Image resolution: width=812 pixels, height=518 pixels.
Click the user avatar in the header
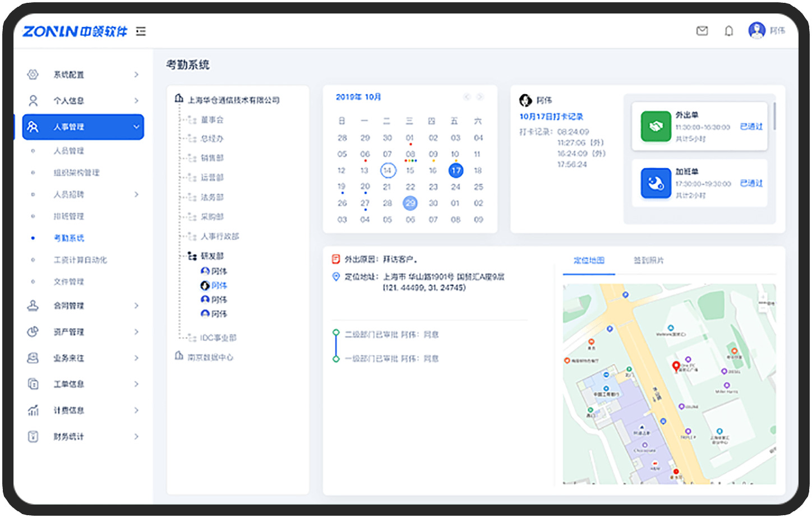tap(756, 30)
